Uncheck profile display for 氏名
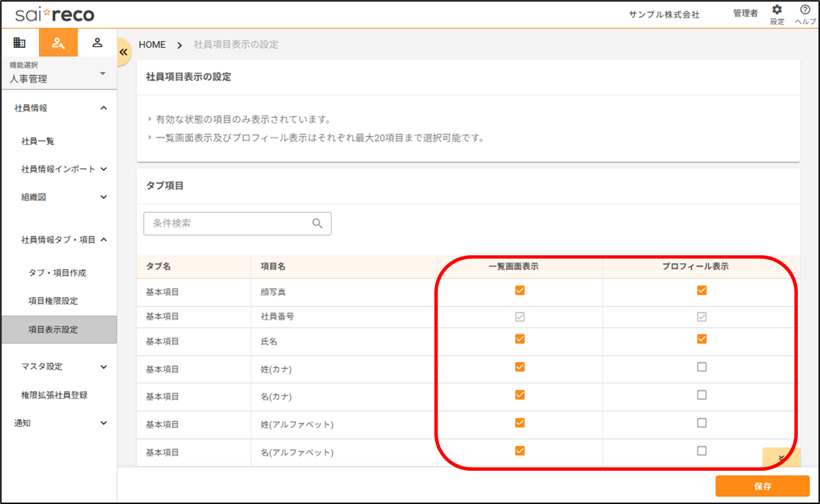 pyautogui.click(x=701, y=339)
